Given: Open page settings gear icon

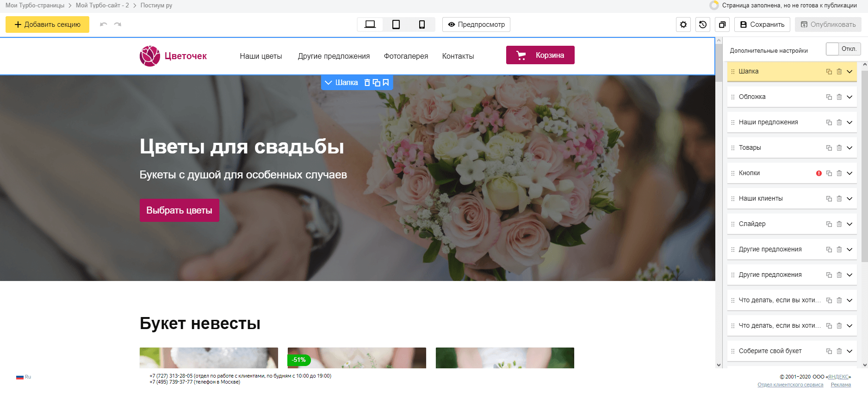Looking at the screenshot, I should pos(683,24).
